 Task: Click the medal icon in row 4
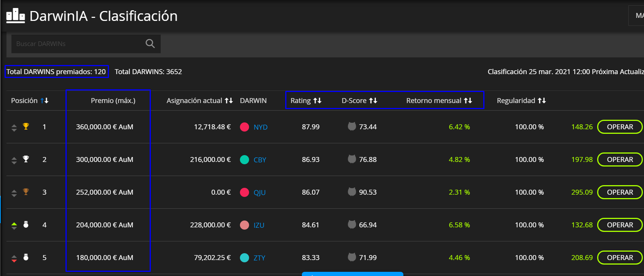26,225
